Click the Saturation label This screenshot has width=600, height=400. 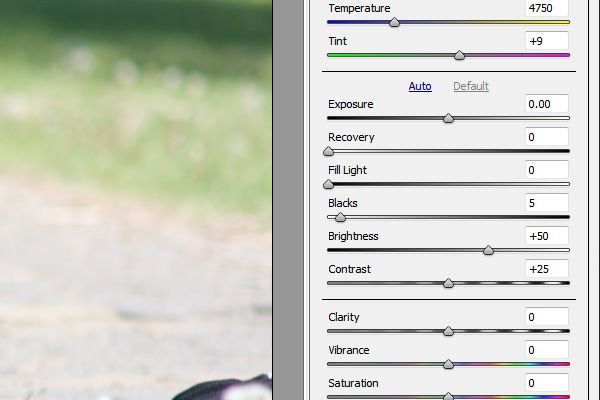click(x=353, y=383)
